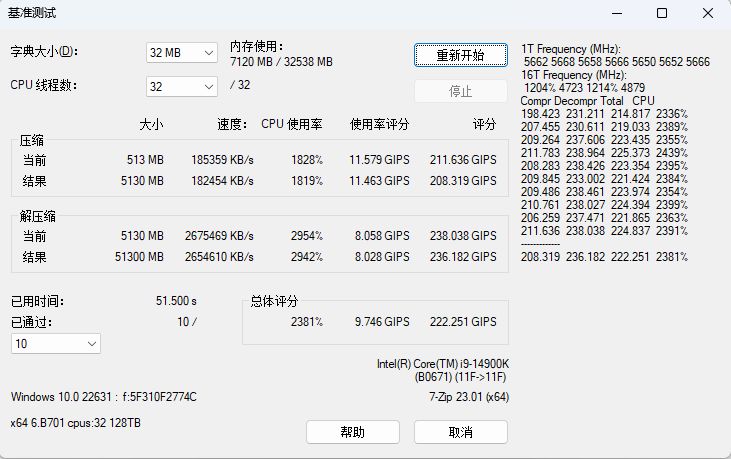
Task: Click the elapsed time value 51.500 s
Action: tap(176, 300)
